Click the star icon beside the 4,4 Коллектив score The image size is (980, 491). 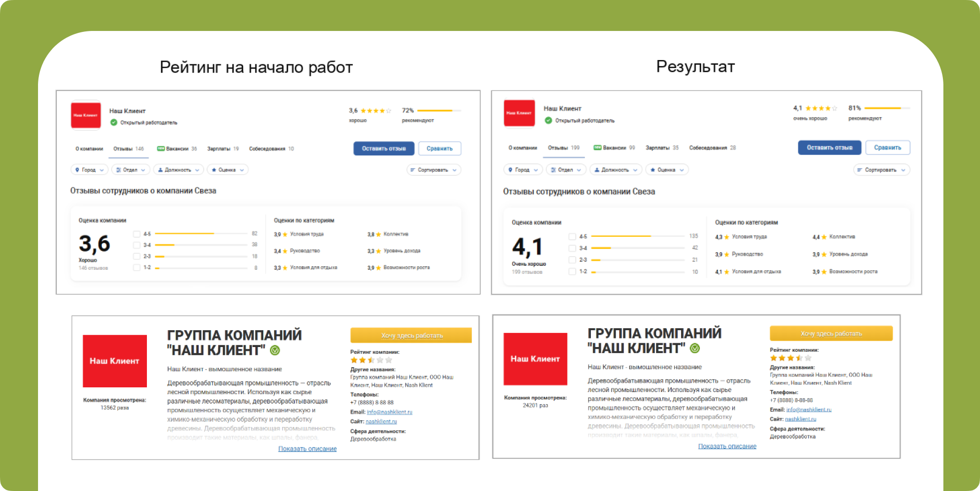824,237
